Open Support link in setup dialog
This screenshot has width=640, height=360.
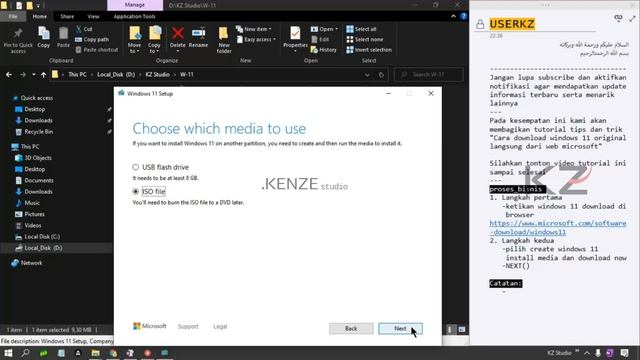click(x=188, y=327)
